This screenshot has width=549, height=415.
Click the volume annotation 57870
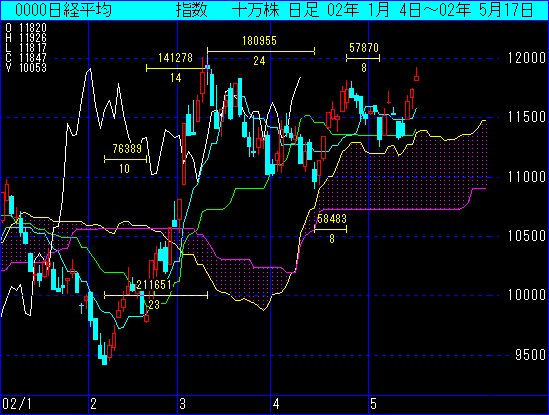pos(364,48)
